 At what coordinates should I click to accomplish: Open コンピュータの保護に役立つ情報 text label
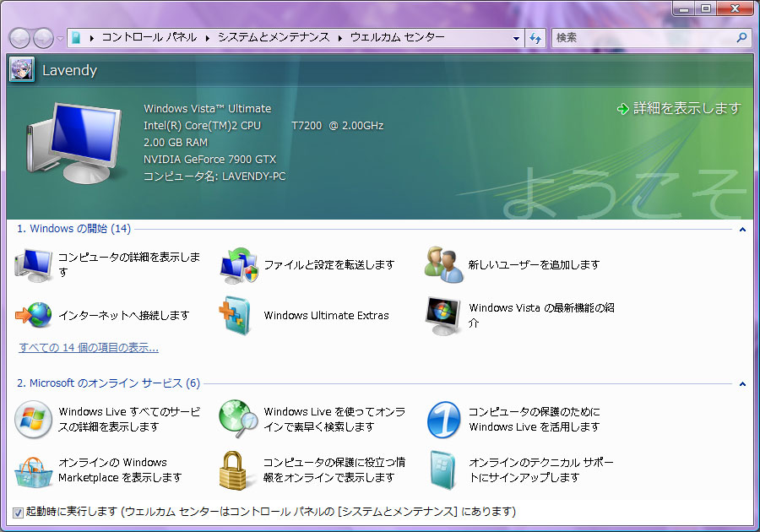click(334, 470)
